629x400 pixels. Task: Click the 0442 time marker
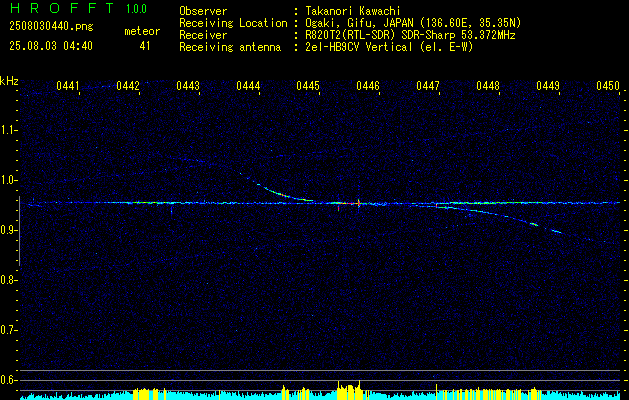click(128, 85)
